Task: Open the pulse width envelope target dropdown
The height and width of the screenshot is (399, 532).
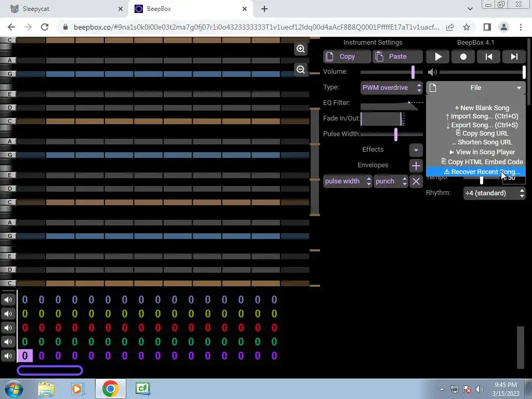Action: pyautogui.click(x=348, y=181)
